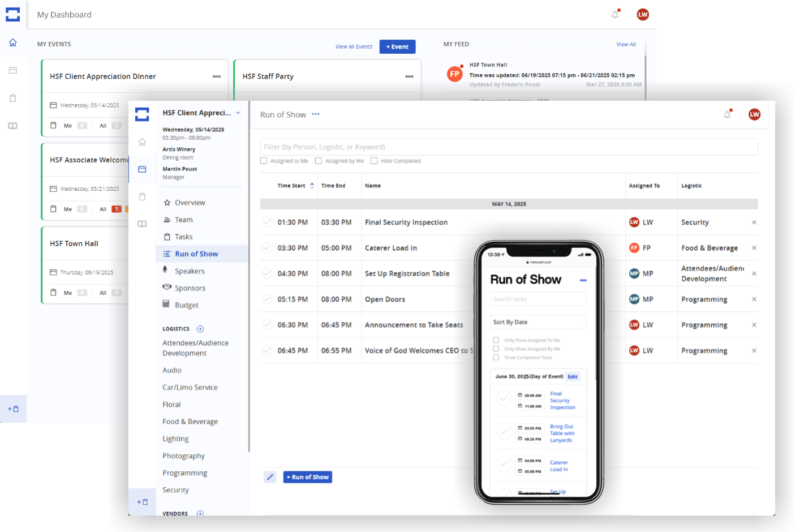The width and height of the screenshot is (804, 532).
Task: Click + Run of Show button
Action: click(x=307, y=477)
